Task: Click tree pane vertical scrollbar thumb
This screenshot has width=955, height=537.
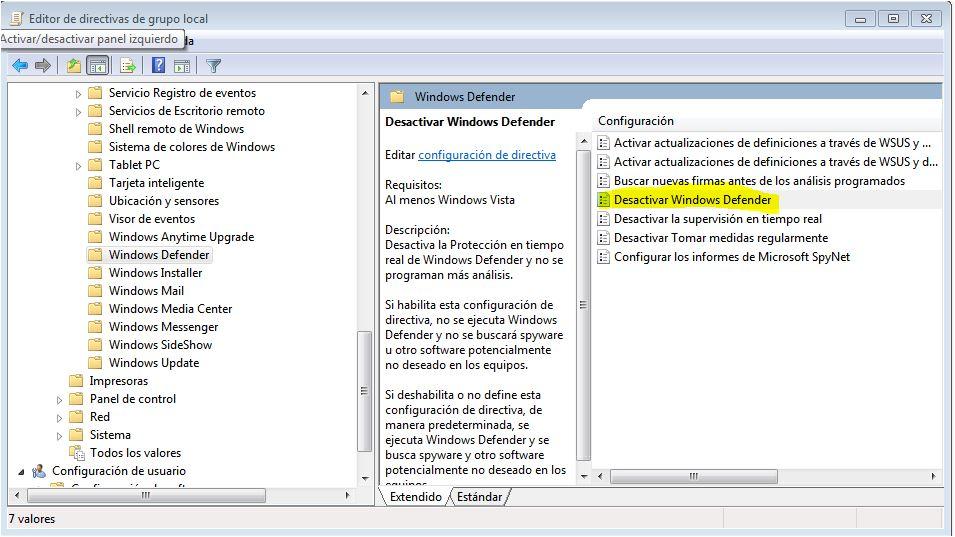Action: [x=364, y=391]
